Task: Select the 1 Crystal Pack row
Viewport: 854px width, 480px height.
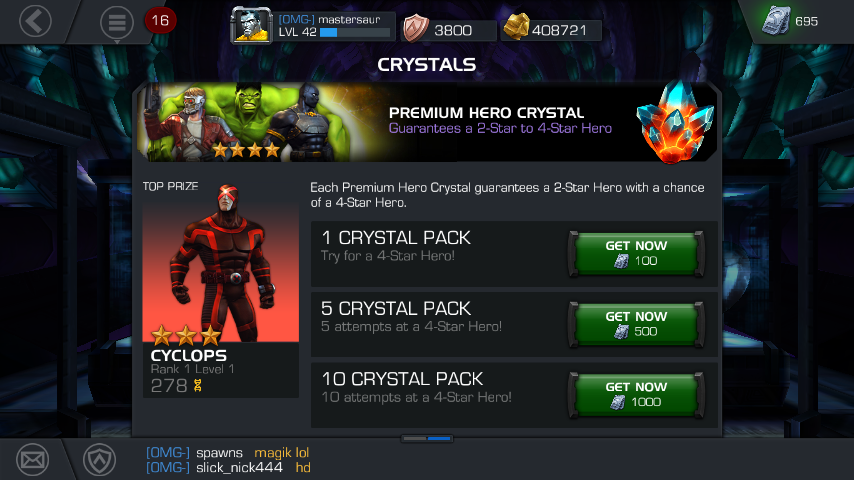Action: coord(514,254)
